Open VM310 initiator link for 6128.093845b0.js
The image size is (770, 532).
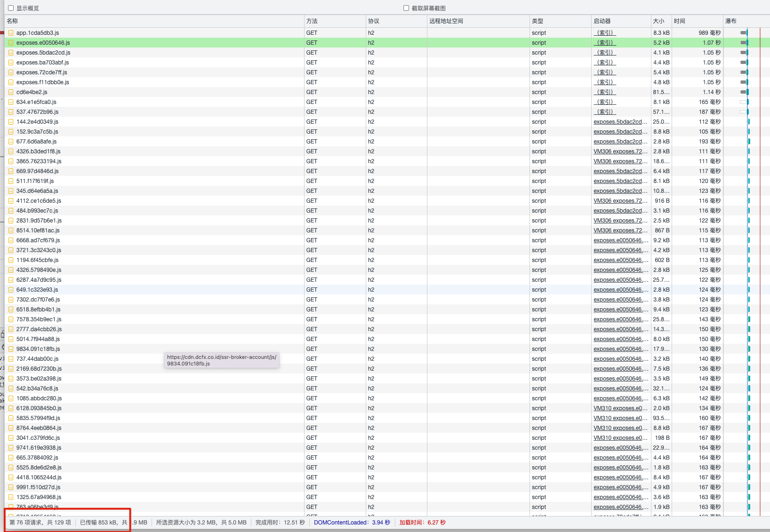[x=621, y=408]
